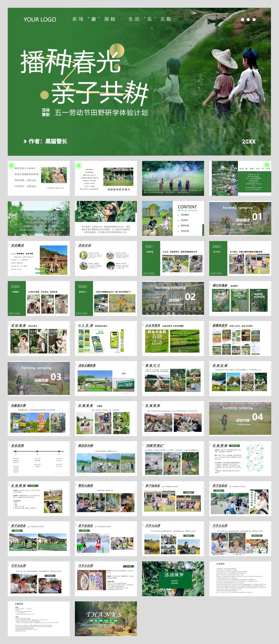Click the three white dots on cover slide
Image resolution: width=279 pixels, height=644 pixels.
click(x=248, y=19)
